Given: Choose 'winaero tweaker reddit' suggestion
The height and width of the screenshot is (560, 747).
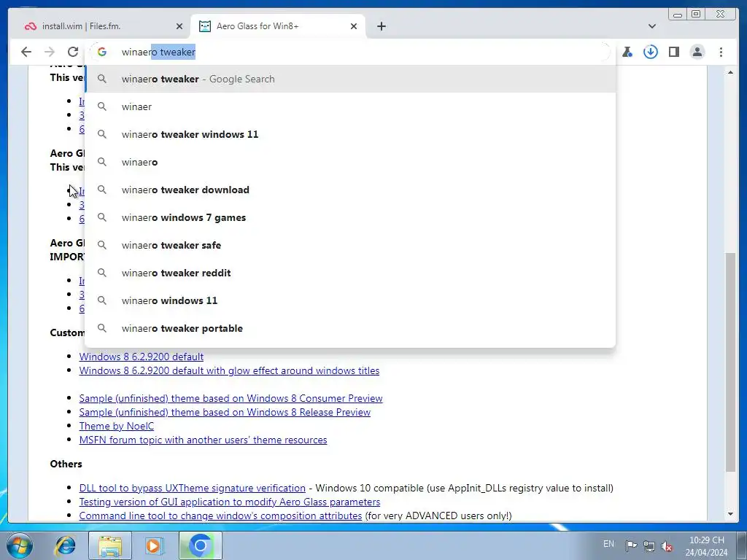Looking at the screenshot, I should (x=350, y=273).
